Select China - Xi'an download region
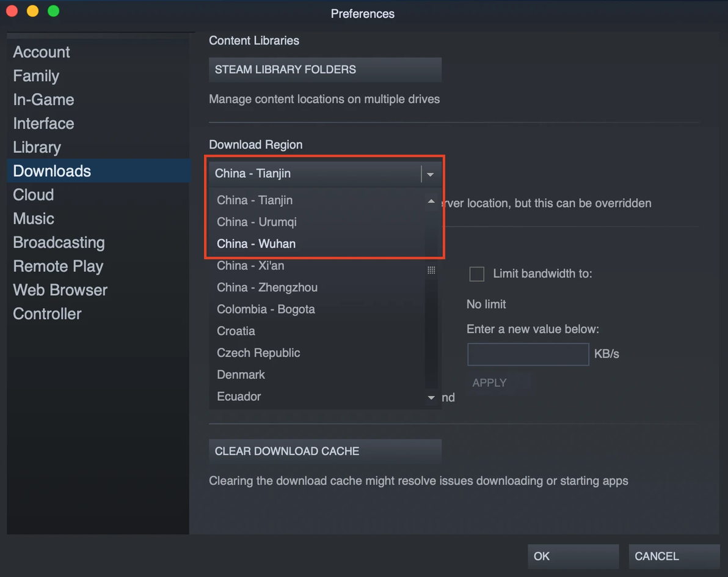 click(250, 266)
